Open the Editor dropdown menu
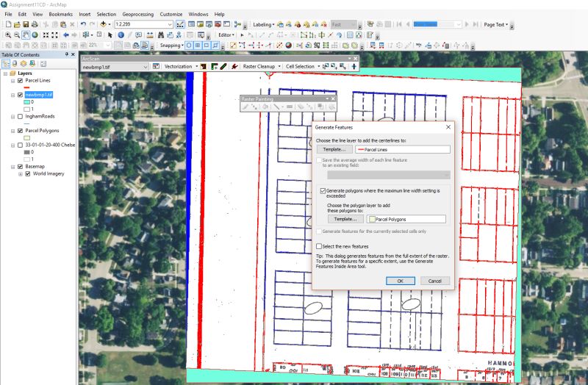 [x=226, y=35]
